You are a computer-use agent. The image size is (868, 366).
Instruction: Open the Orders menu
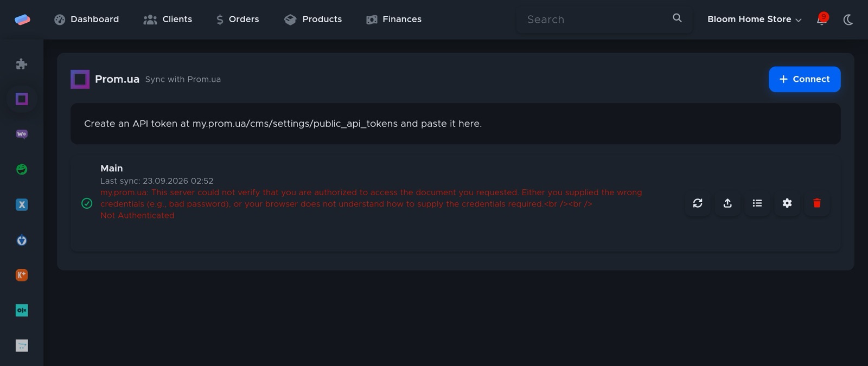coord(238,20)
